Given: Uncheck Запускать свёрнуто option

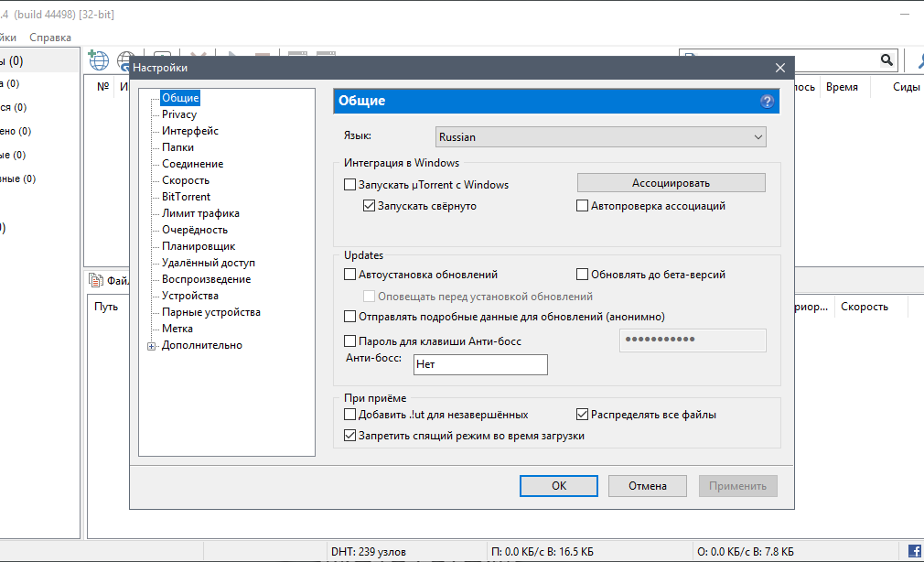Looking at the screenshot, I should pos(369,206).
